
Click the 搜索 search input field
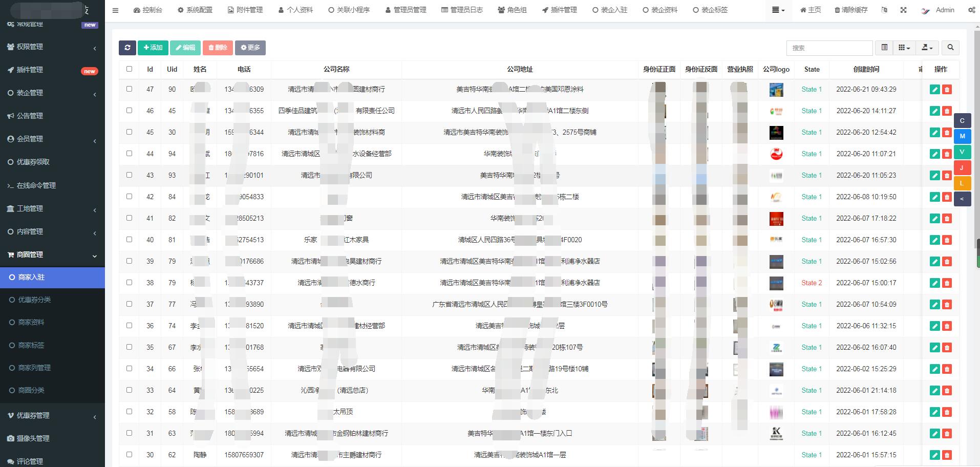pyautogui.click(x=829, y=48)
